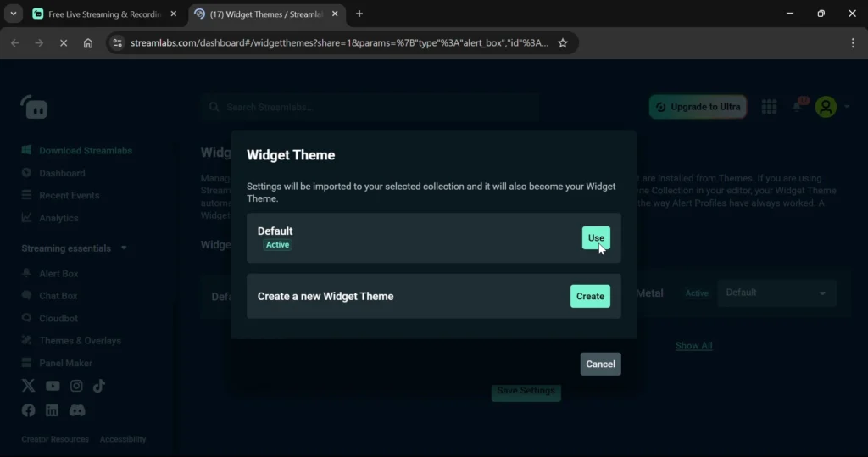Close the Widget Themes browser tab

(x=335, y=14)
